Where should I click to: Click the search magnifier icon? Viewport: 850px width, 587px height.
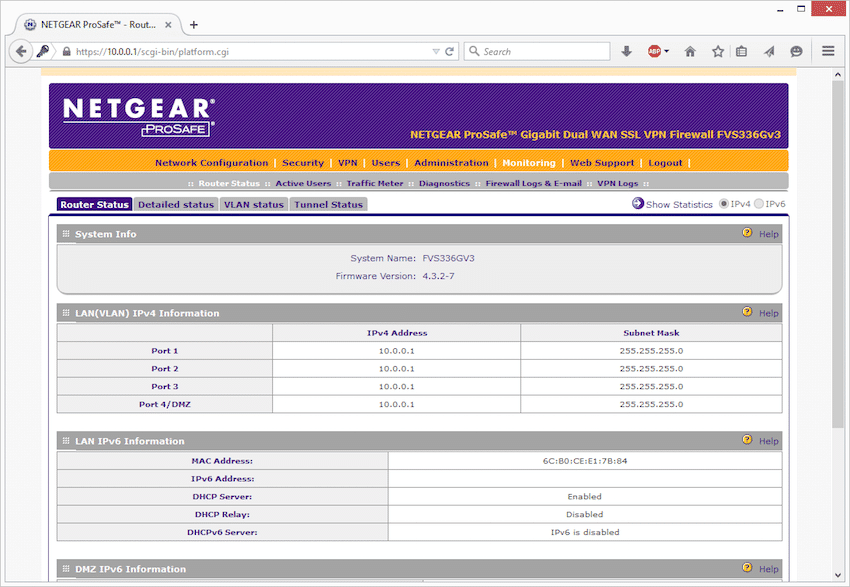click(x=474, y=51)
